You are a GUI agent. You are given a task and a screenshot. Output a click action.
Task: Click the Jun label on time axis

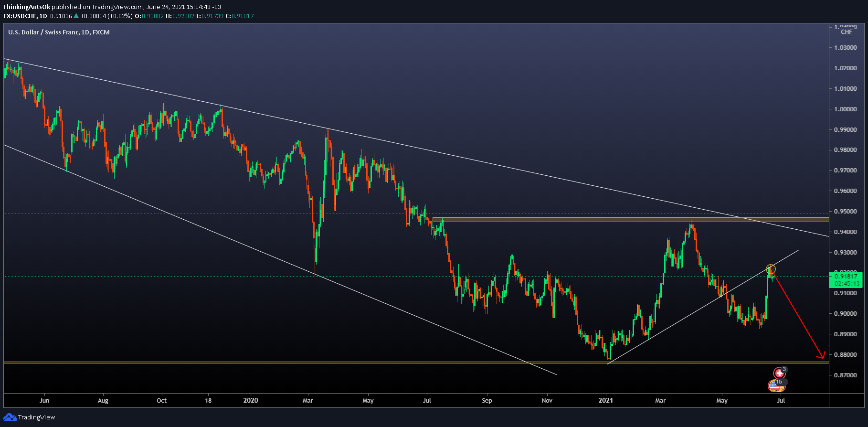pyautogui.click(x=44, y=401)
